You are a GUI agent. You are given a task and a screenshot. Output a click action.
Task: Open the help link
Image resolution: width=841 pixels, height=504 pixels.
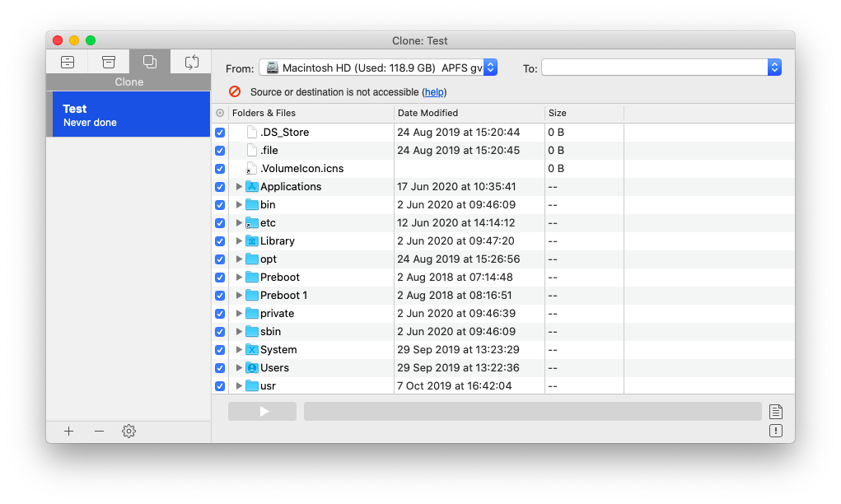tap(434, 92)
